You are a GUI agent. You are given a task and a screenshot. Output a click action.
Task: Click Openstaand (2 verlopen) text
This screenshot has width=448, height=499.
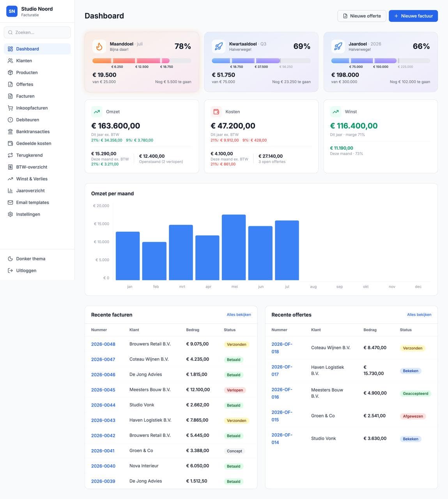pyautogui.click(x=161, y=162)
